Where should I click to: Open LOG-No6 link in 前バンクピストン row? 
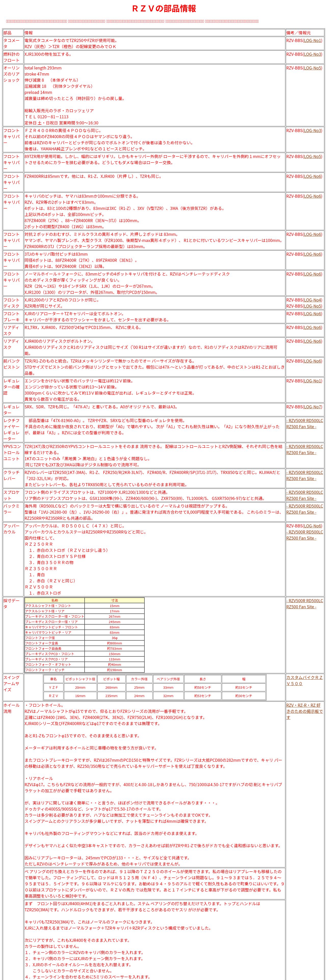(312, 361)
